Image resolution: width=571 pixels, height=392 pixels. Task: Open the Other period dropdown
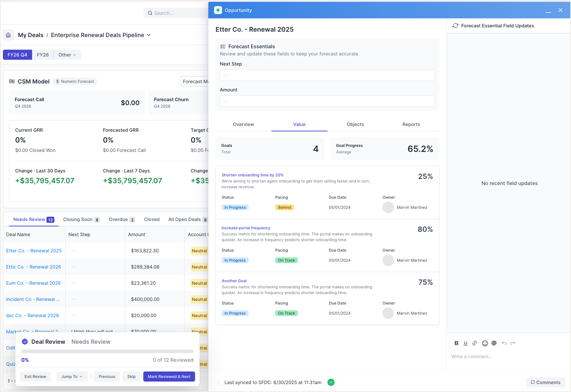67,55
